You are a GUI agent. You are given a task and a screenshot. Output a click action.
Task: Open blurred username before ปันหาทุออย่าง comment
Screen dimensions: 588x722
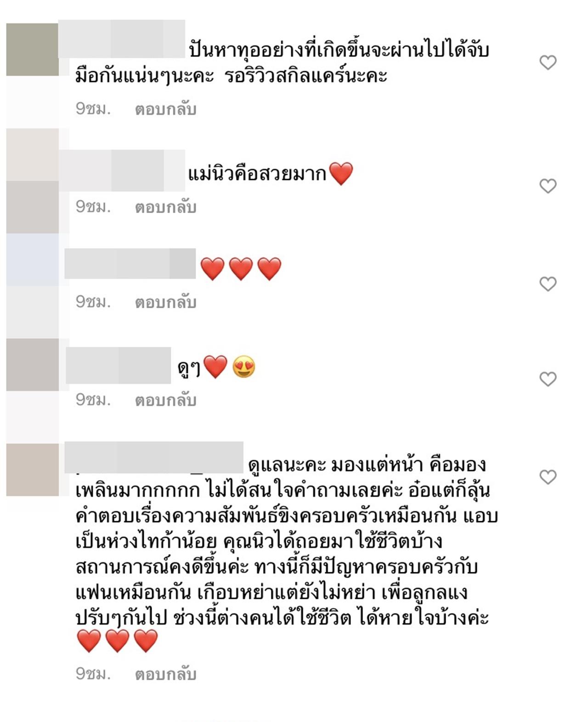pos(122,39)
